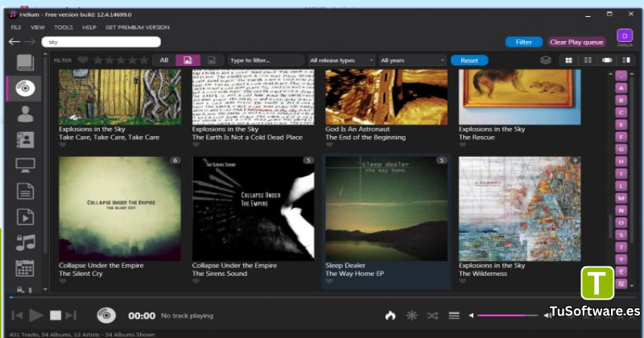The width and height of the screenshot is (644, 338).
Task: Toggle the without-pictures filter button
Action: 212,60
